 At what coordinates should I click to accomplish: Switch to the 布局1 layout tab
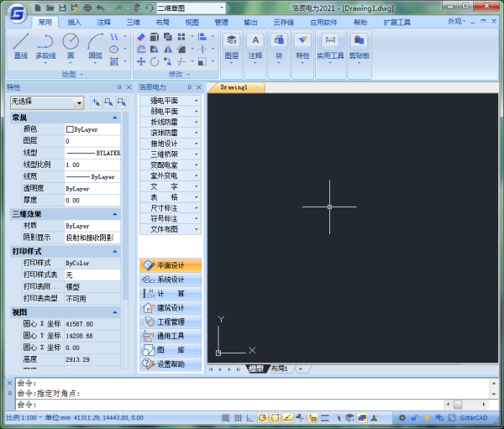click(x=279, y=369)
